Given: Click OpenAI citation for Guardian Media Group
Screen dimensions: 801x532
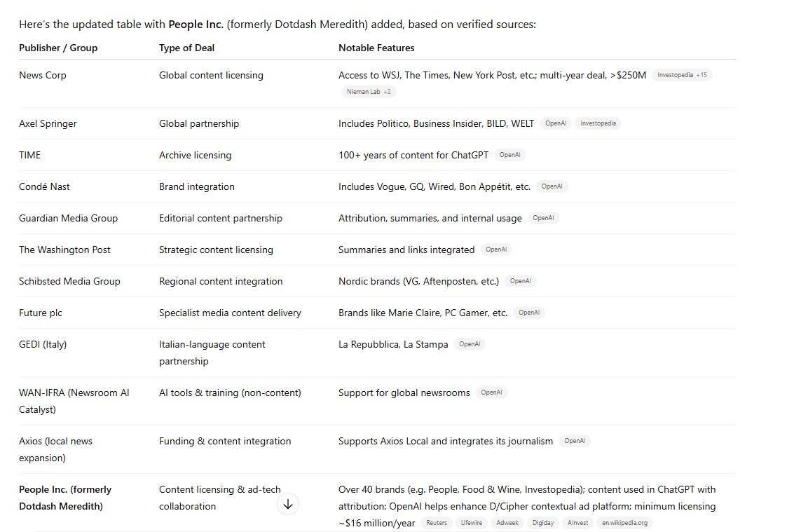Looking at the screenshot, I should [x=544, y=217].
